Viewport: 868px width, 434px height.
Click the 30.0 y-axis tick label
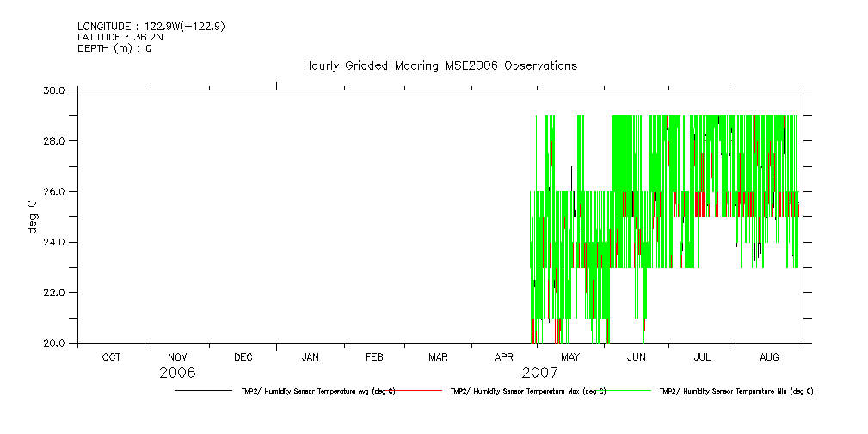pos(55,90)
